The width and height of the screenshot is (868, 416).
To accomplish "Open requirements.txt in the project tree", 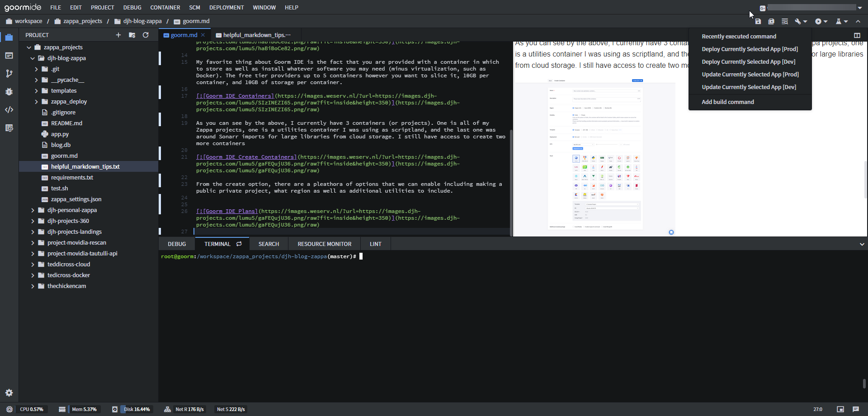I will (x=72, y=178).
